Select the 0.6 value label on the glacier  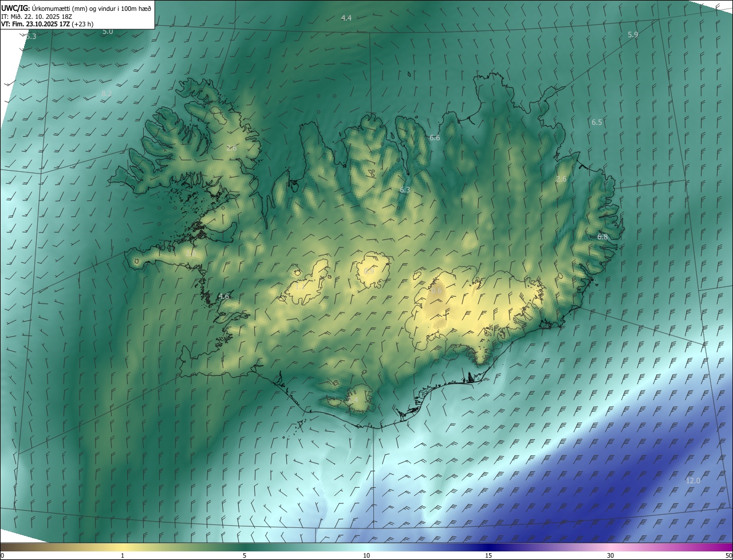pyautogui.click(x=436, y=291)
